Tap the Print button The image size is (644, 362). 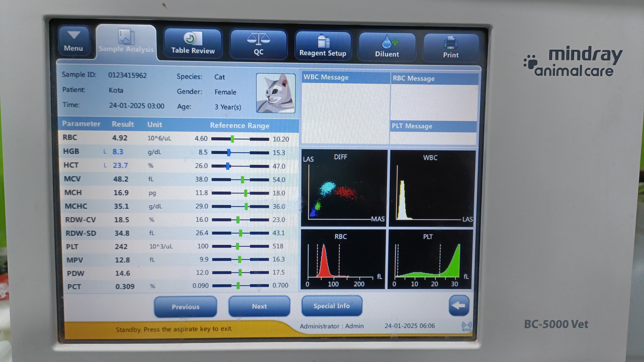tap(451, 48)
